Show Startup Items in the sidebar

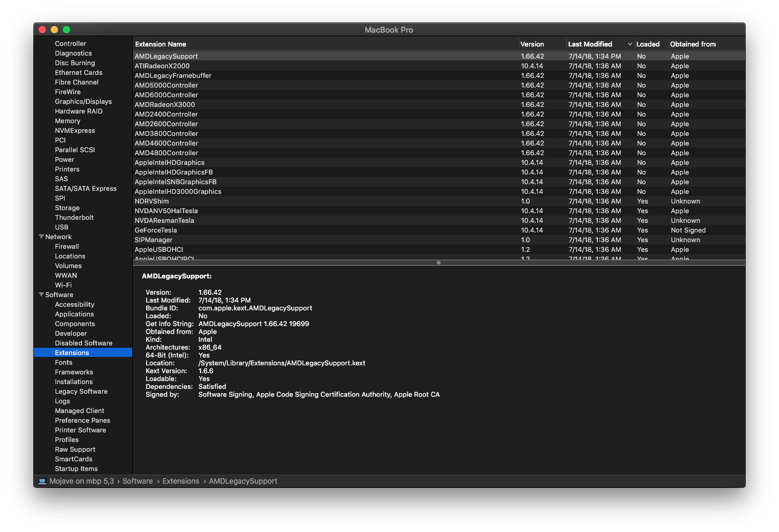coord(76,469)
